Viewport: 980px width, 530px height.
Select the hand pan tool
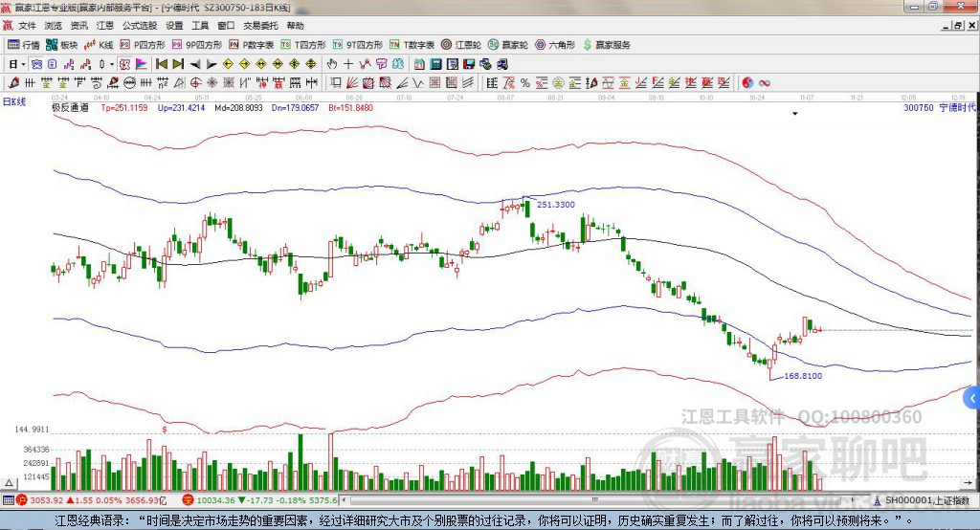tap(332, 64)
